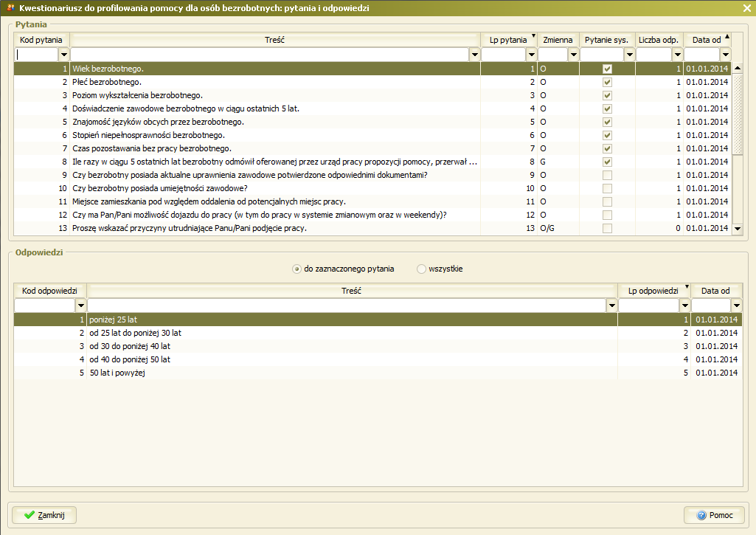Image resolution: width=756 pixels, height=535 pixels.
Task: Sort by Zmienna column header
Action: (x=558, y=40)
